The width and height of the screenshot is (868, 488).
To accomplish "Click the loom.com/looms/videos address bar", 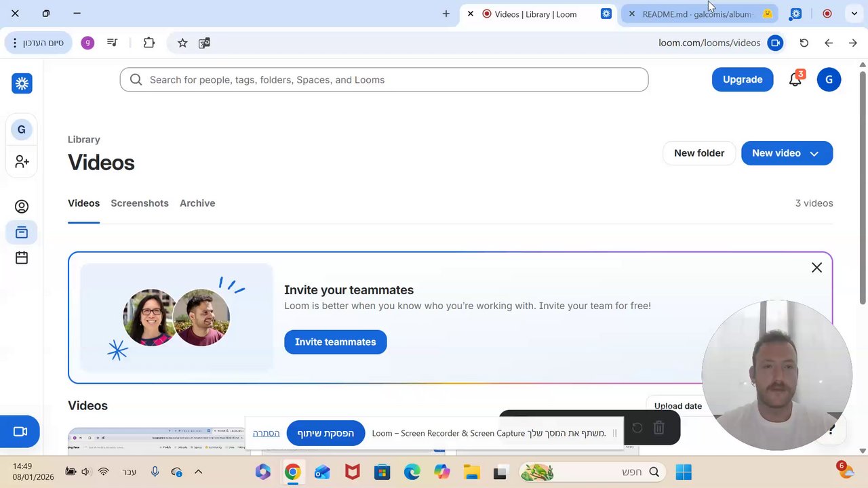I will pos(709,43).
